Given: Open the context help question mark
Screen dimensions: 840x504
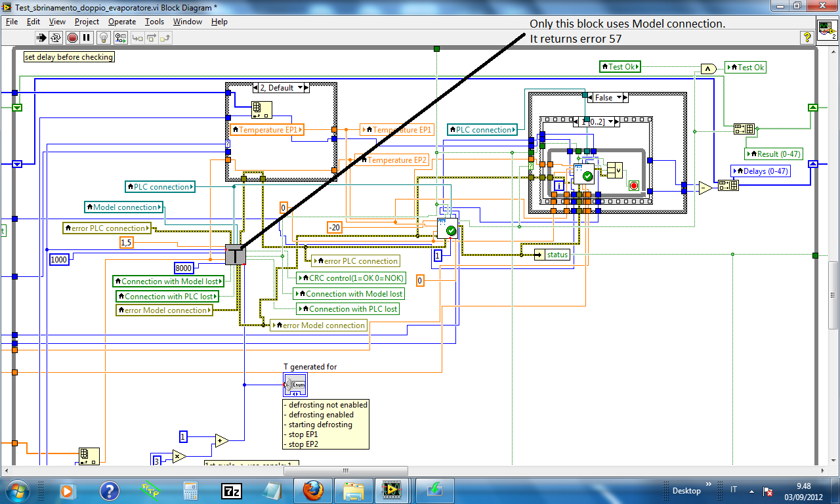Looking at the screenshot, I should 807,37.
